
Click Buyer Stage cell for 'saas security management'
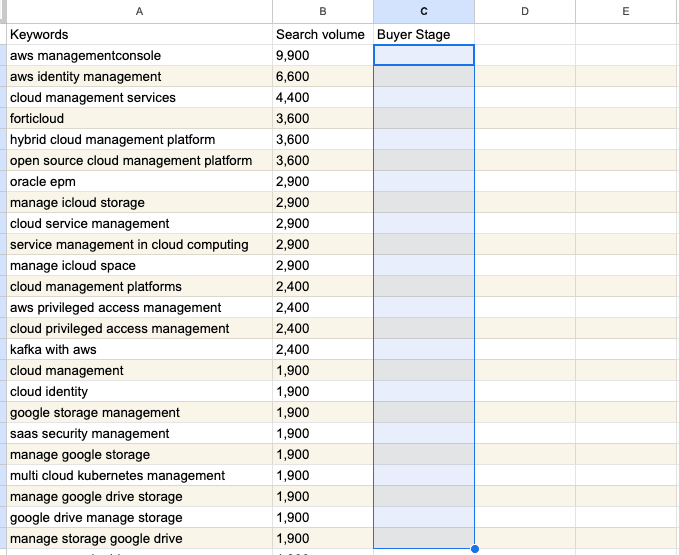pos(424,433)
